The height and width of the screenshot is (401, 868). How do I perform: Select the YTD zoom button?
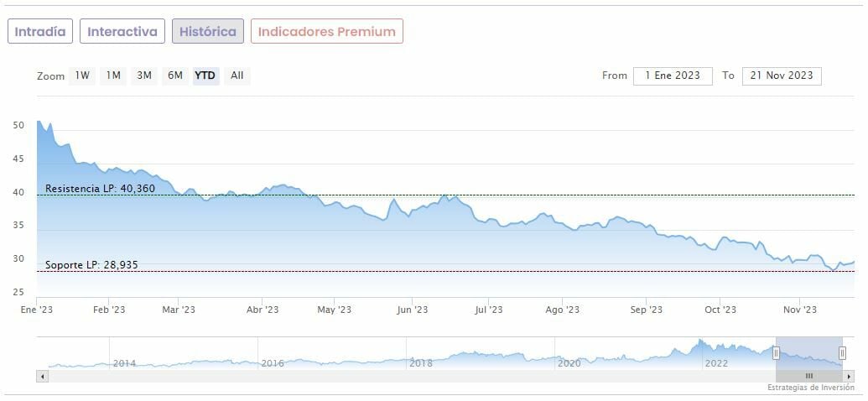pyautogui.click(x=205, y=76)
